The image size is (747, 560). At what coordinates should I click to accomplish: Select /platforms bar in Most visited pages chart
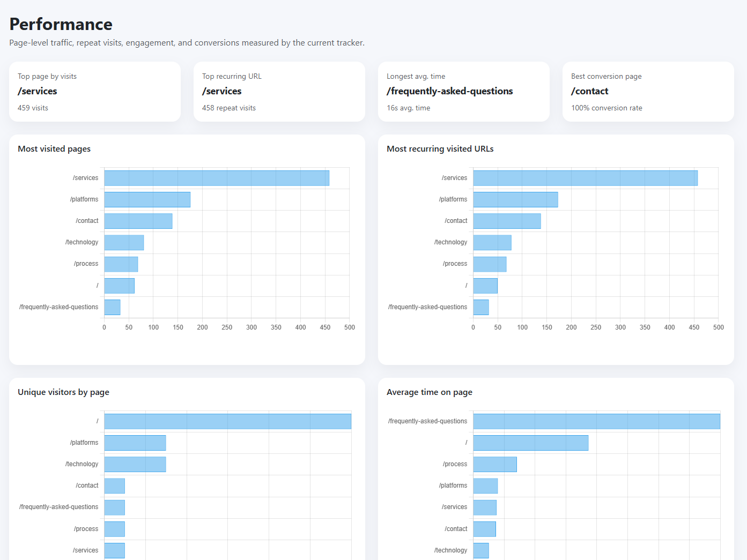pos(147,199)
